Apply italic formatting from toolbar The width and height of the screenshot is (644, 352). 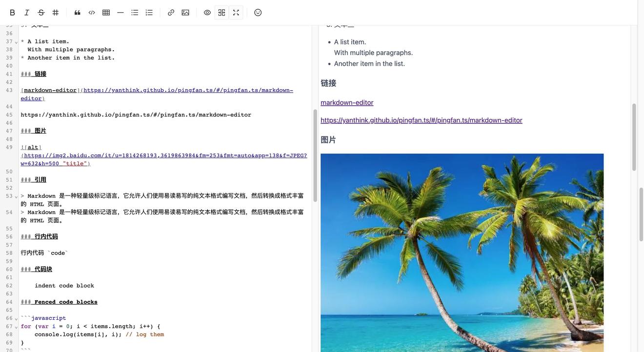point(27,13)
